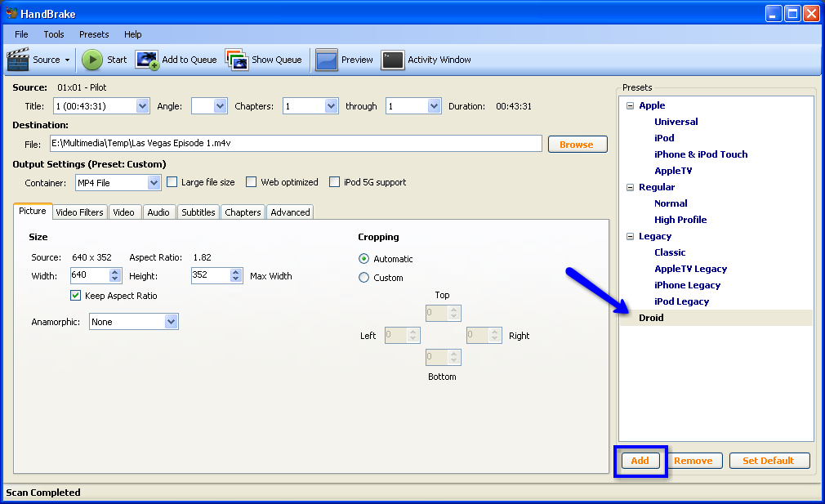Switch to the Audio tab
This screenshot has width=825, height=504.
158,212
